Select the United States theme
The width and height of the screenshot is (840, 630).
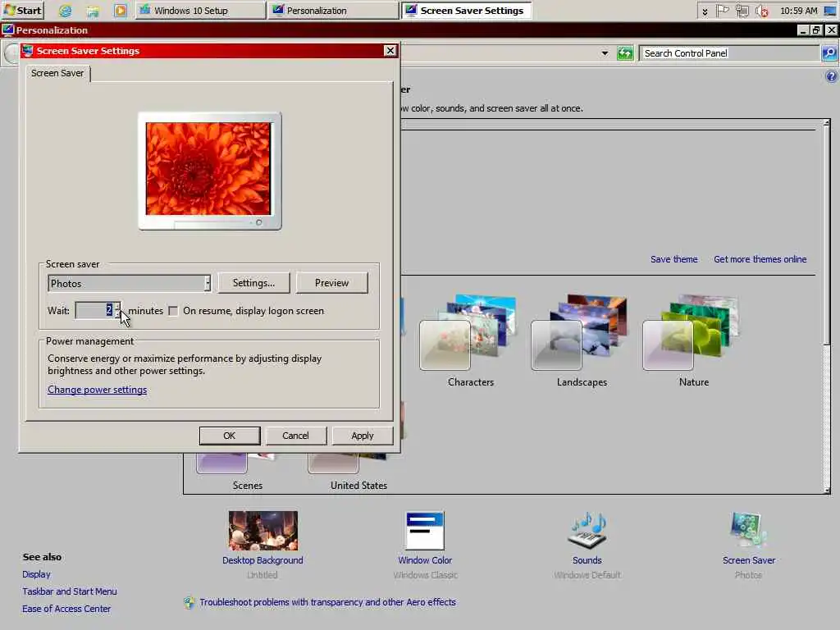358,472
